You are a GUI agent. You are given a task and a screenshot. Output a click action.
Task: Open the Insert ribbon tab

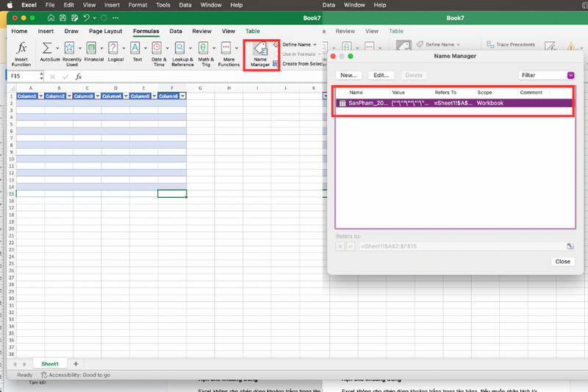46,31
